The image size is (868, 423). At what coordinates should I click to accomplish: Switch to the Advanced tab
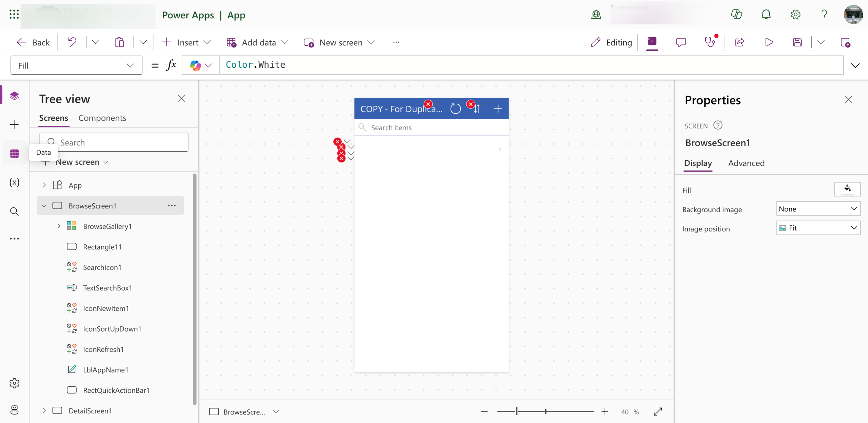point(746,163)
